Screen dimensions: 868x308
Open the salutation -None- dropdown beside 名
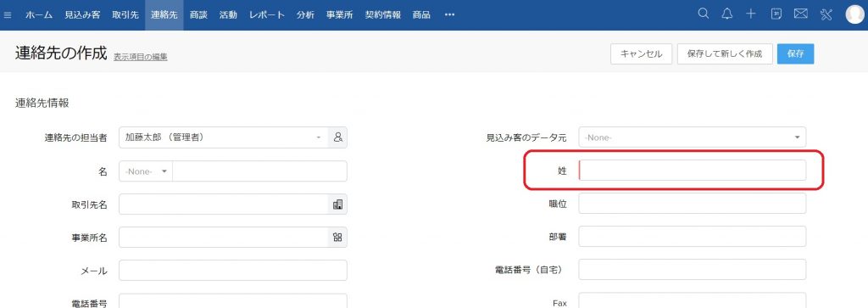point(146,171)
